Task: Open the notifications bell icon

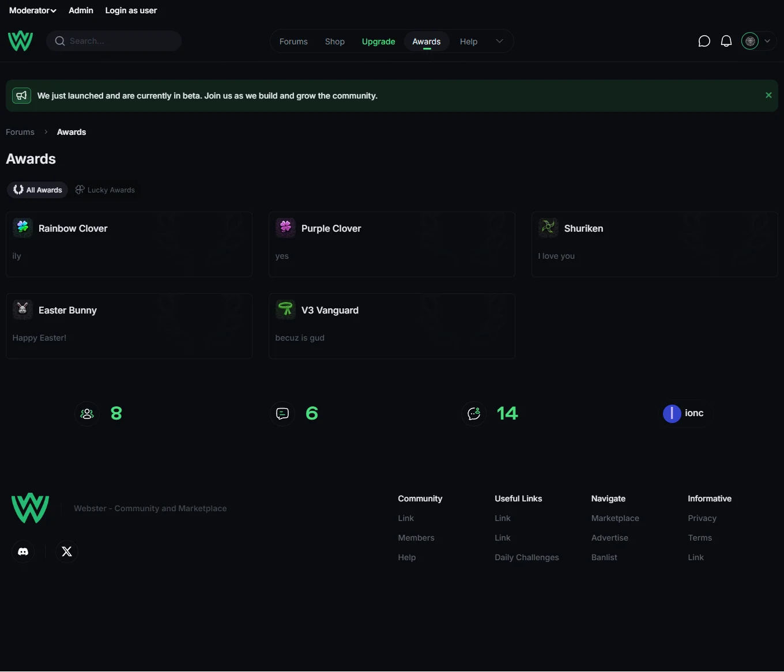Action: [726, 41]
